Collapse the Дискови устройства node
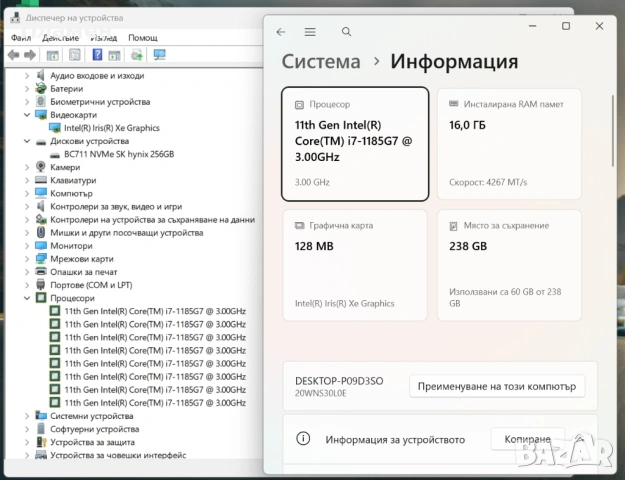The width and height of the screenshot is (625, 480). tap(27, 141)
